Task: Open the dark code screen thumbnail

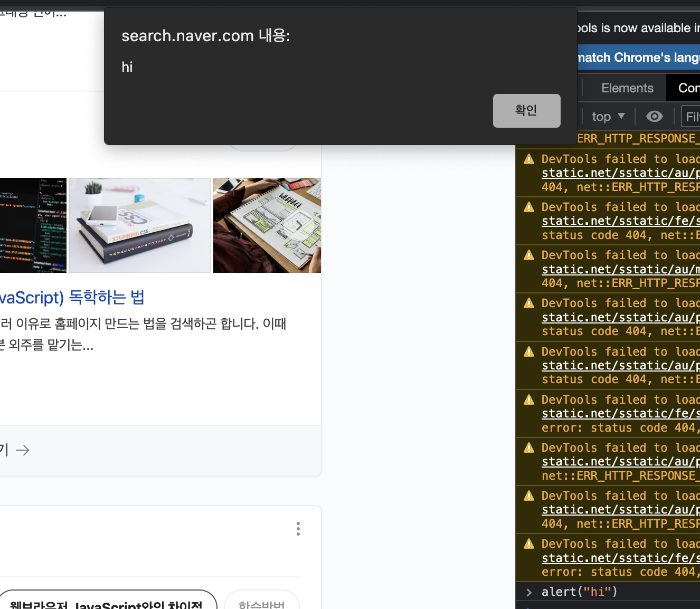Action: click(x=33, y=225)
